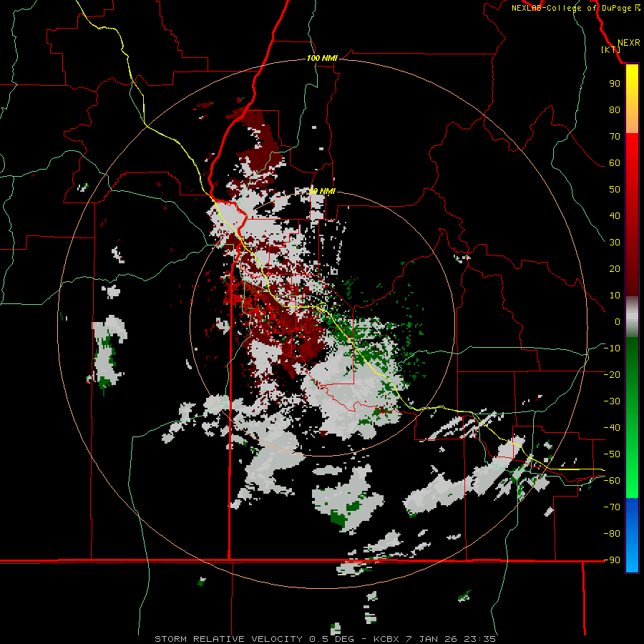The image size is (644, 644).
Task: Click the -90 knot scale value
Action: tap(612, 560)
